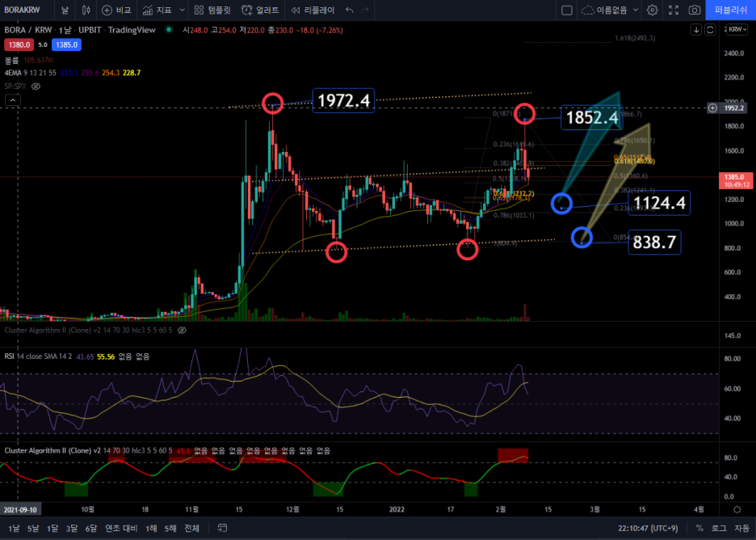
Task: Click the 1.618(2492.3) Fibonacci level label
Action: coord(635,38)
